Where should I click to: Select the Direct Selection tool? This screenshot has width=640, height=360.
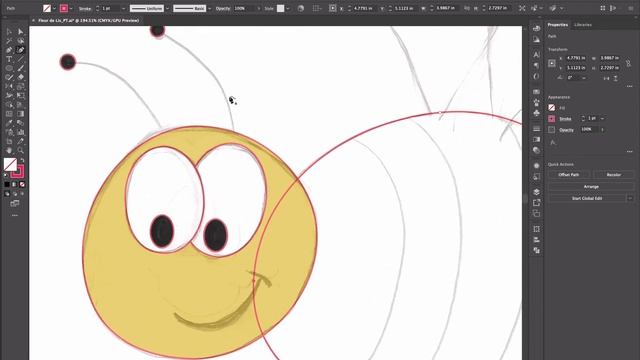tap(20, 31)
